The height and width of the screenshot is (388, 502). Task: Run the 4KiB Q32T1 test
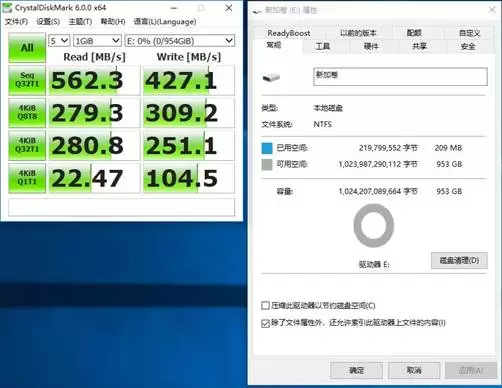(x=27, y=145)
